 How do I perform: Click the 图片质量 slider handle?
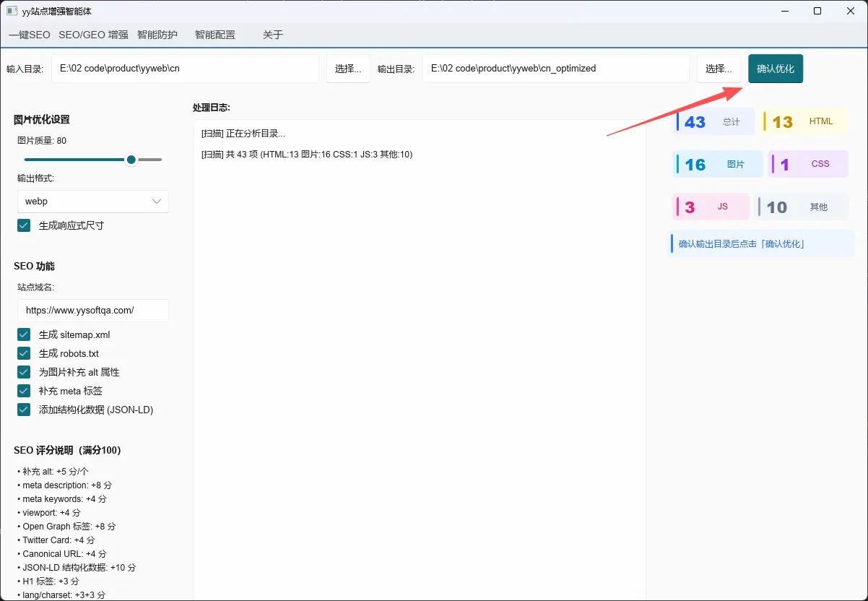pos(131,160)
